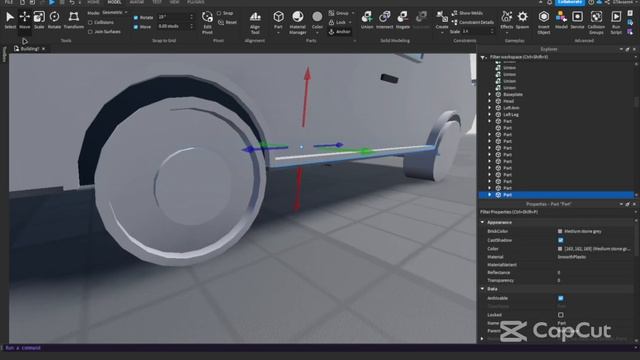Insert a Spawn location
The image size is (640, 360).
522,20
